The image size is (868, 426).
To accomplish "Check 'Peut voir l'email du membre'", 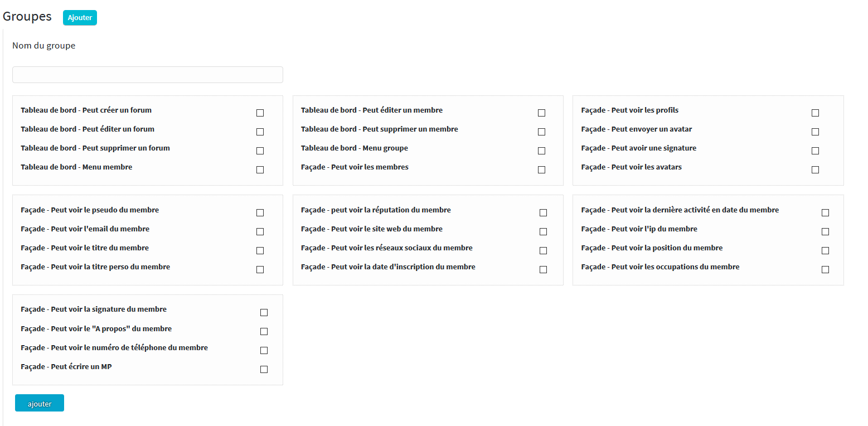I will point(260,232).
